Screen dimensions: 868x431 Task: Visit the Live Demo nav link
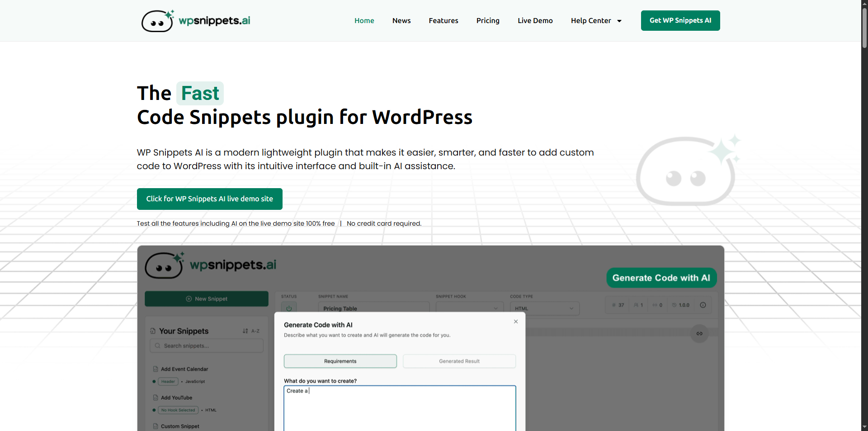(x=535, y=21)
